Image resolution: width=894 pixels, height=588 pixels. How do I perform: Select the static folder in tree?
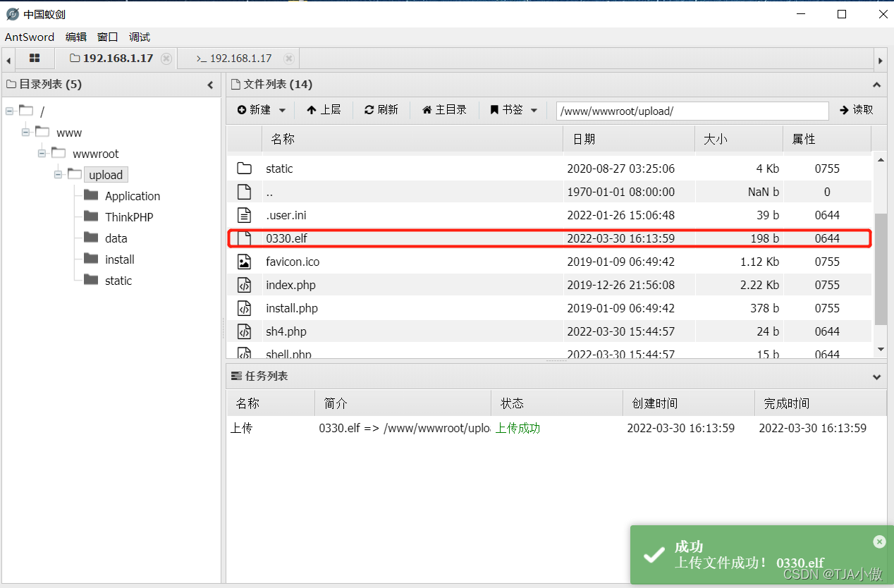point(118,281)
